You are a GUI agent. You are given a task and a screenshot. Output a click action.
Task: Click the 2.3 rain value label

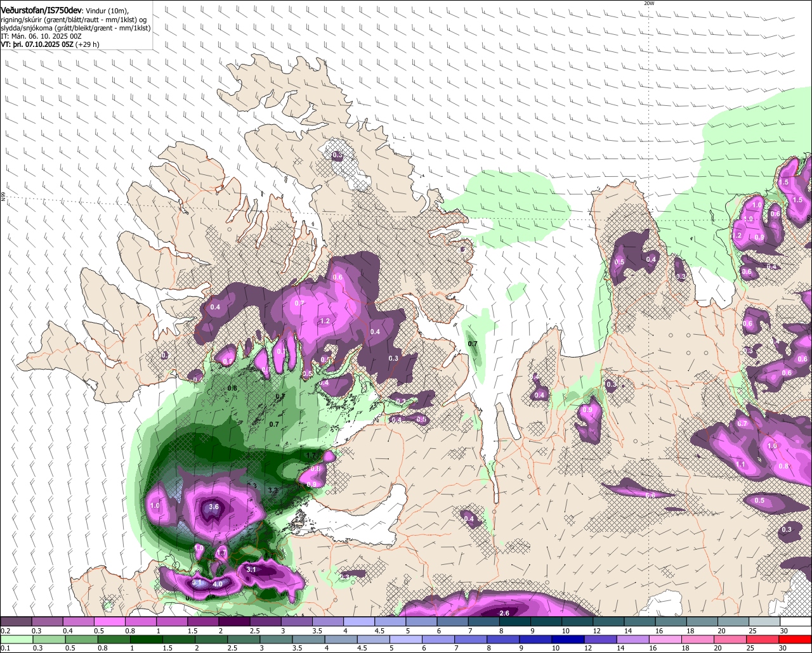pyautogui.click(x=251, y=486)
